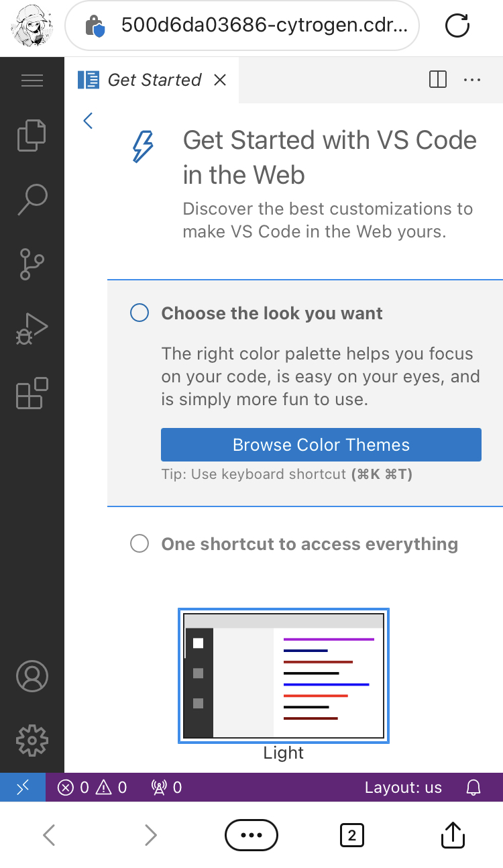The height and width of the screenshot is (868, 503).
Task: Open the Source Control view
Action: [32, 264]
